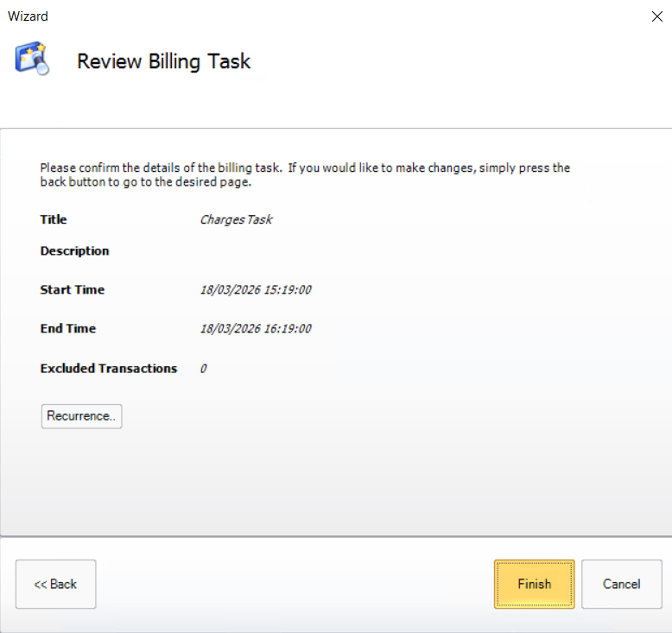This screenshot has width=672, height=633.
Task: Open the Recurrence settings
Action: coord(81,416)
